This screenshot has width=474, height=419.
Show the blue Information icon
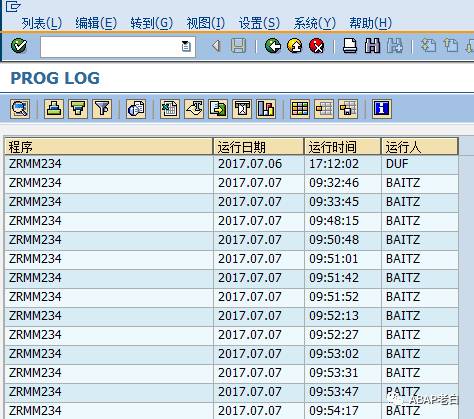[x=382, y=109]
